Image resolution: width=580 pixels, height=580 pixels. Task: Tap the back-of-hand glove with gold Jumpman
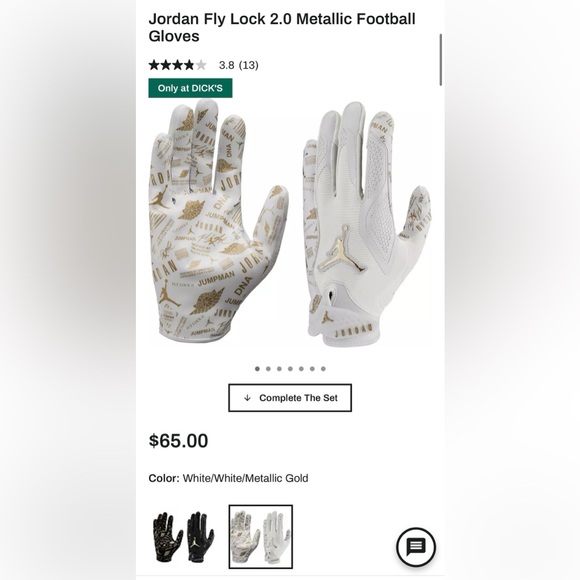[367, 225]
